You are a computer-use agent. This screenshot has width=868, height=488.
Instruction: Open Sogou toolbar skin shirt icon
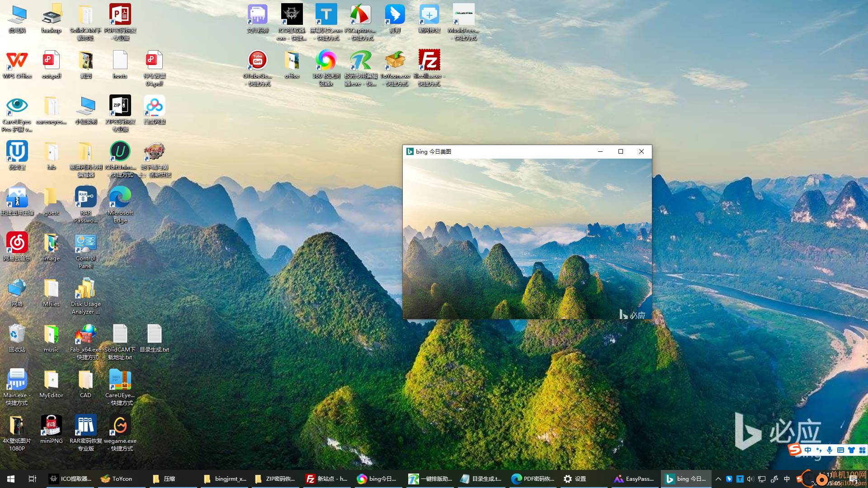[851, 450]
